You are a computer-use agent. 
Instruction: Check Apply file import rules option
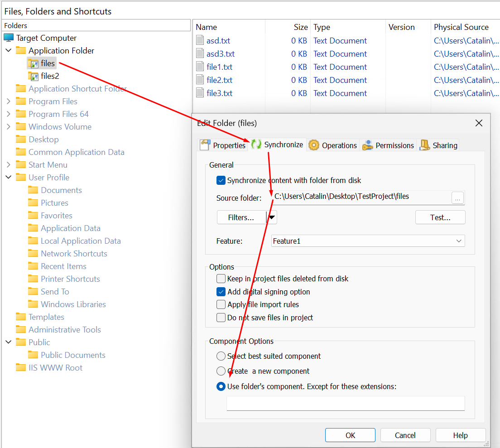click(x=221, y=304)
